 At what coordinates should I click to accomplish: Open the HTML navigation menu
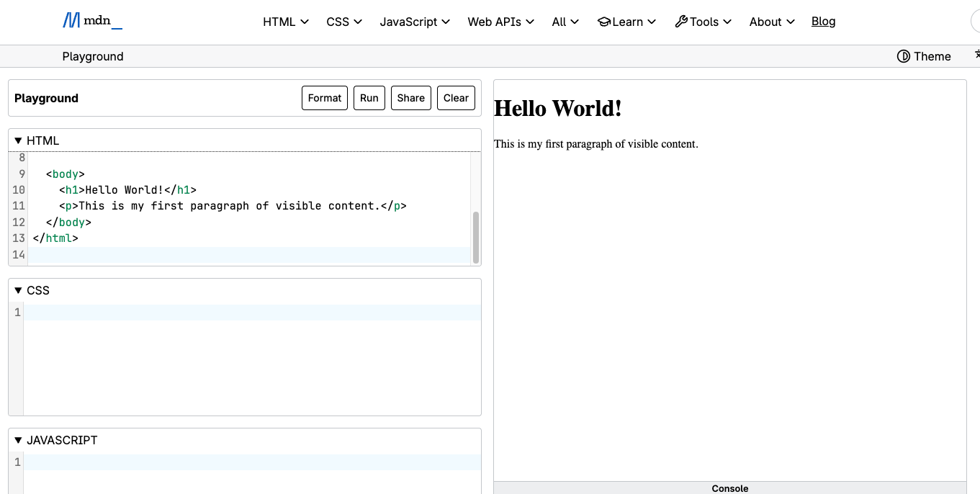tap(286, 22)
